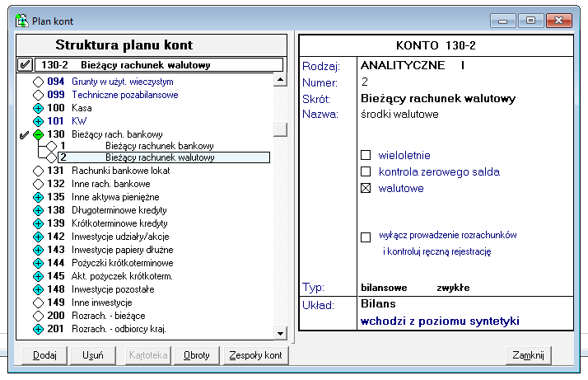Click the Plan kont window title icon

tap(22, 21)
